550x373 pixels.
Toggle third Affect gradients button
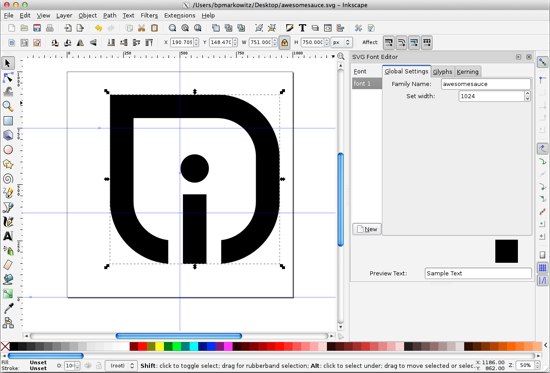click(414, 42)
